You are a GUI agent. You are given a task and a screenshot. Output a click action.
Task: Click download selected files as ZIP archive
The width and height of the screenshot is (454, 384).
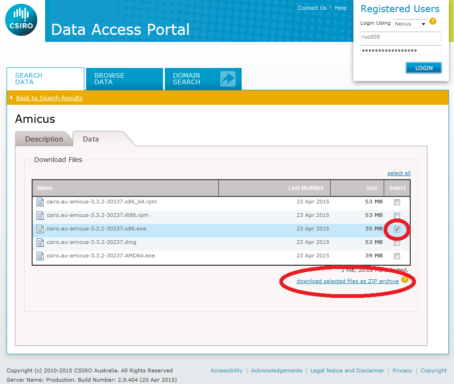point(347,281)
